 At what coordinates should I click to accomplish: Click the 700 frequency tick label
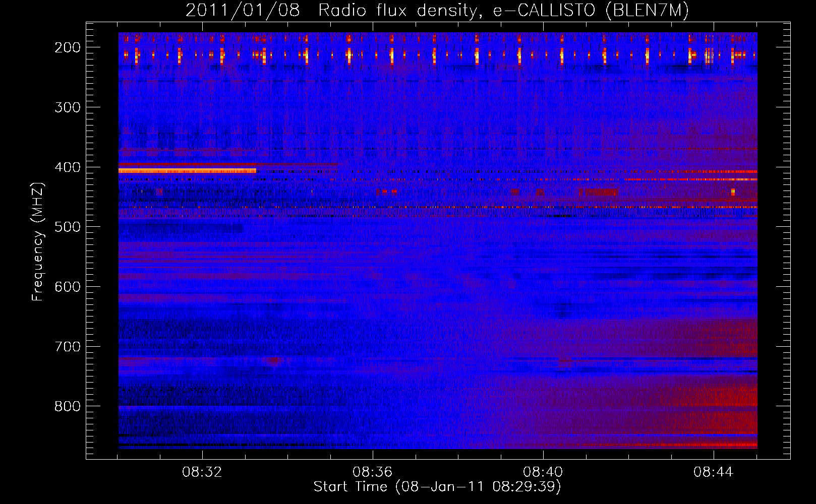(x=68, y=347)
